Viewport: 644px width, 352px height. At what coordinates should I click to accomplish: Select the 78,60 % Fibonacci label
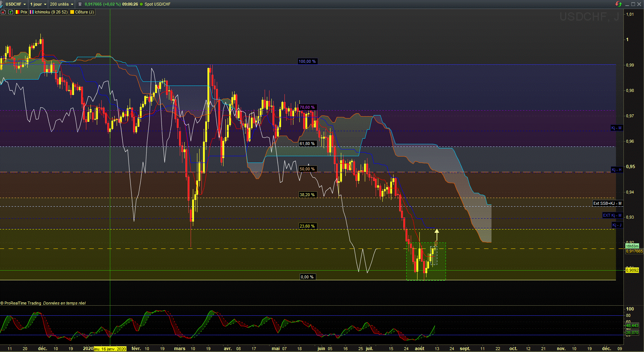coord(307,108)
